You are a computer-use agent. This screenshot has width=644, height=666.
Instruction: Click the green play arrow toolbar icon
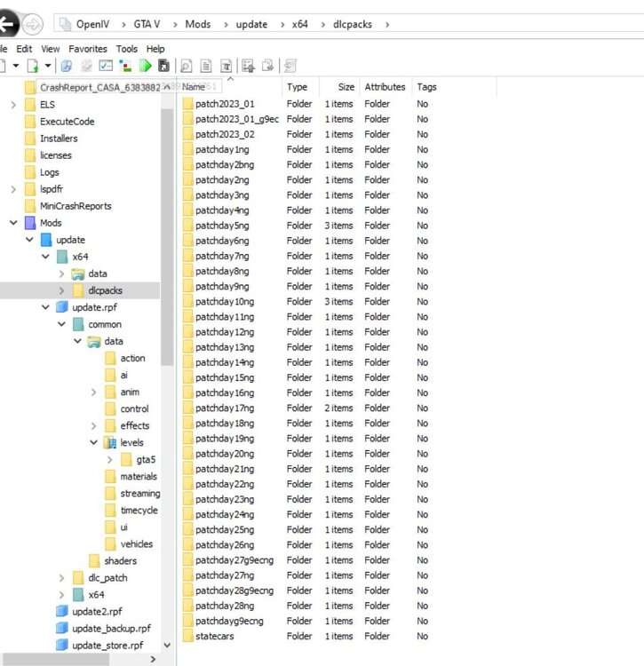pyautogui.click(x=146, y=66)
